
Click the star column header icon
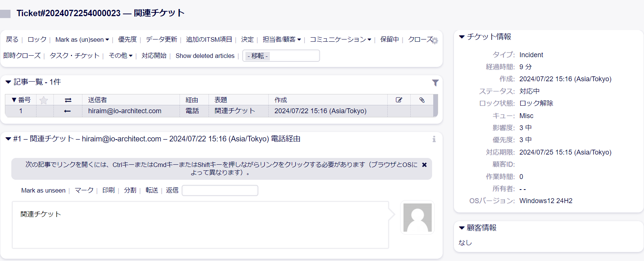pos(44,100)
